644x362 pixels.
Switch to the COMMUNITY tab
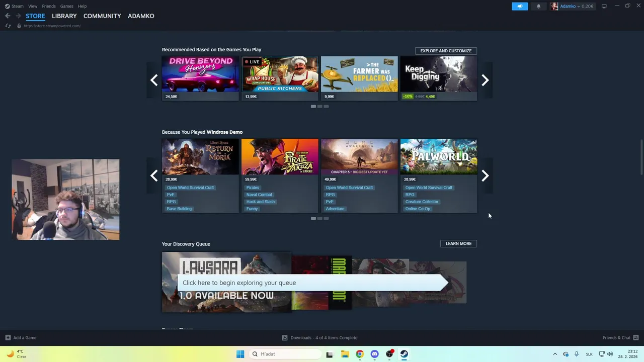click(x=102, y=16)
